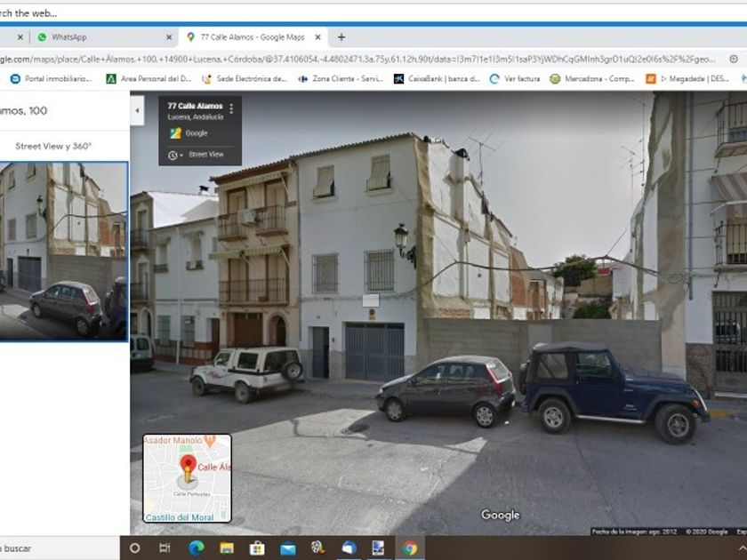
Task: Open the film-reel app on the taskbar
Action: (318, 548)
